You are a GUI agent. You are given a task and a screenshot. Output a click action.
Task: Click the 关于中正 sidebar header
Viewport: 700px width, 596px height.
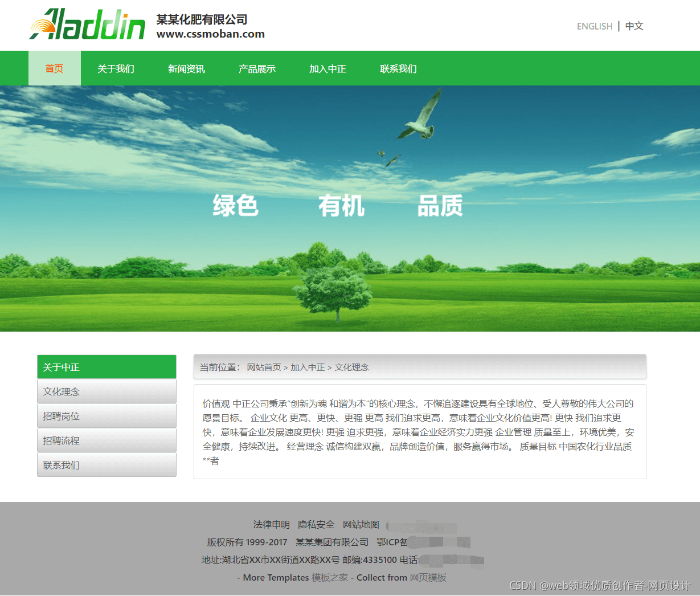[107, 367]
